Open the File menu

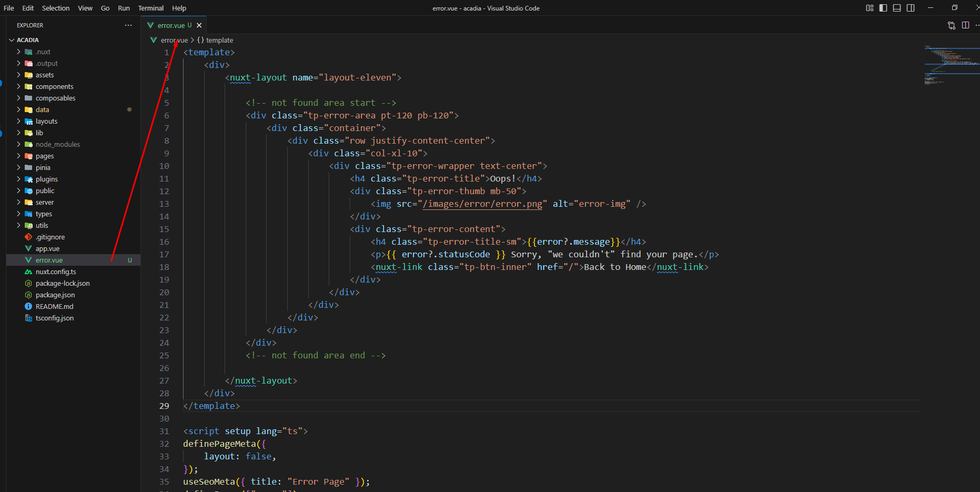(x=9, y=8)
